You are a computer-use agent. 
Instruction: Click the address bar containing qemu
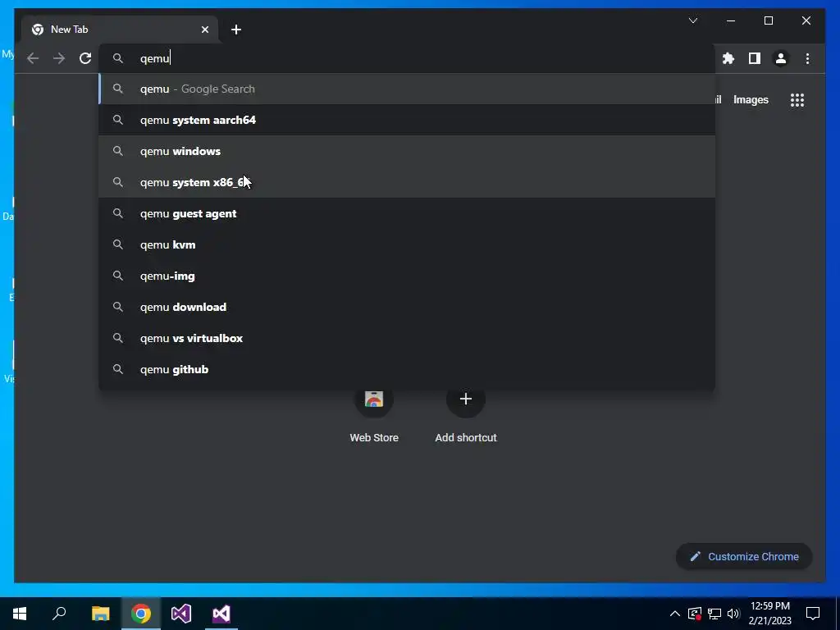click(x=407, y=58)
